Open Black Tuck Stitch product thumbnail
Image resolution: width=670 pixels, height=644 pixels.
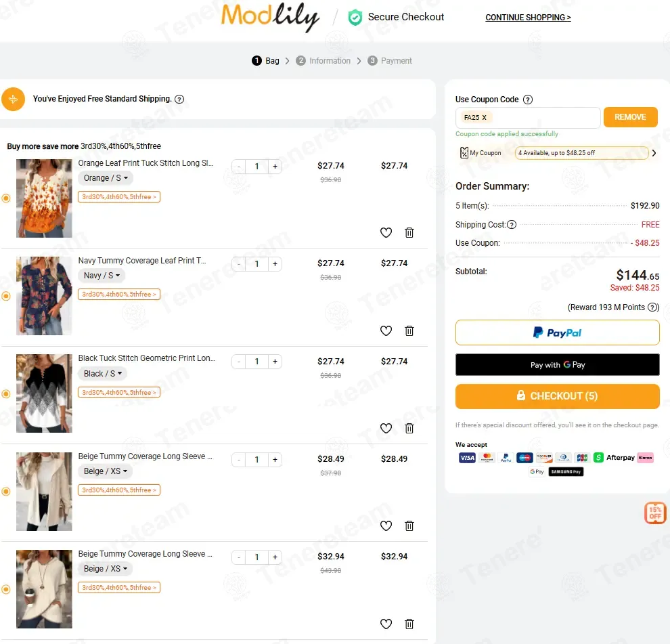pyautogui.click(x=44, y=393)
